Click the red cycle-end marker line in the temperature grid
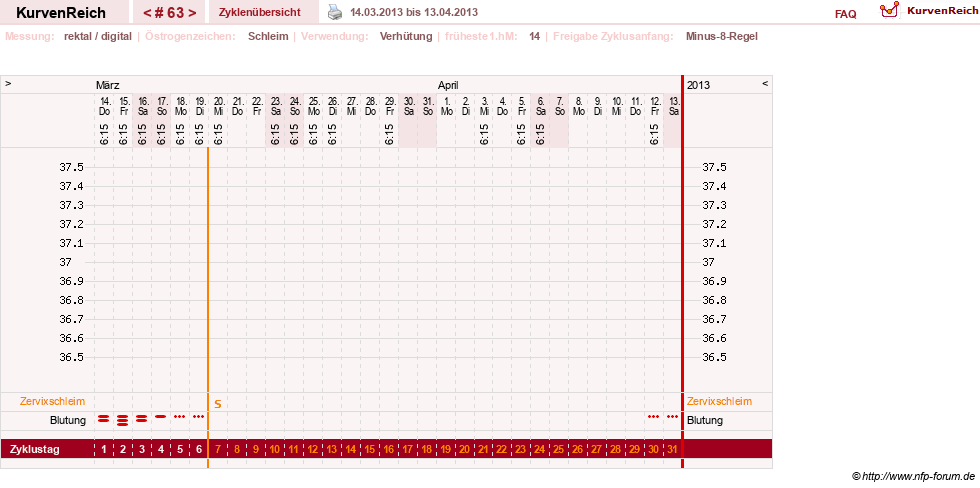 coord(682,269)
